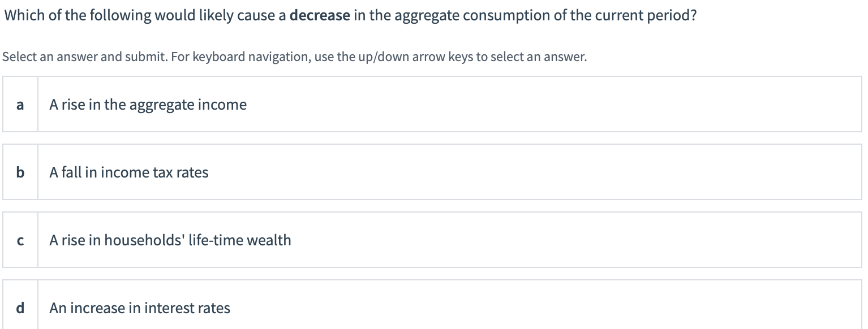Click the text 'A fall in income tax rates'

(129, 172)
